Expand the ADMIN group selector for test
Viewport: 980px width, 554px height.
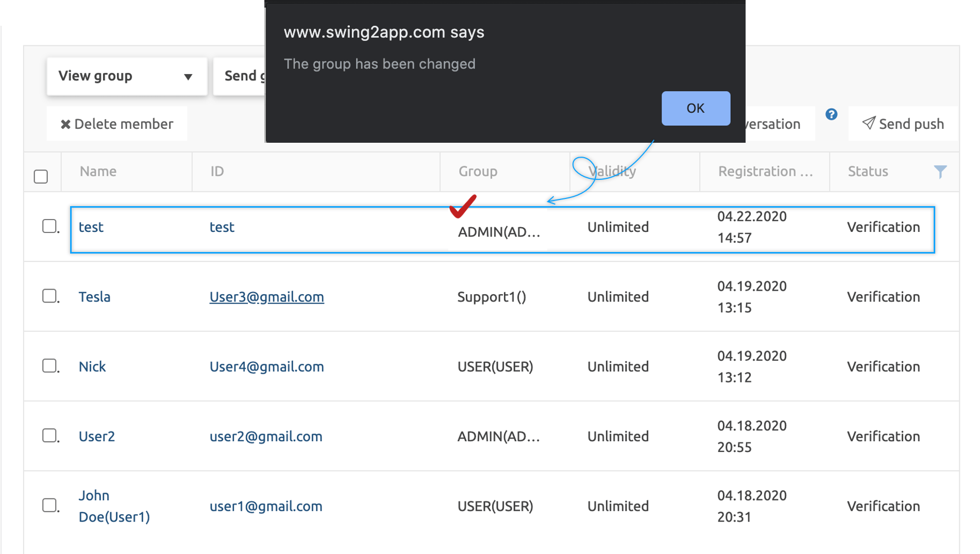(498, 232)
